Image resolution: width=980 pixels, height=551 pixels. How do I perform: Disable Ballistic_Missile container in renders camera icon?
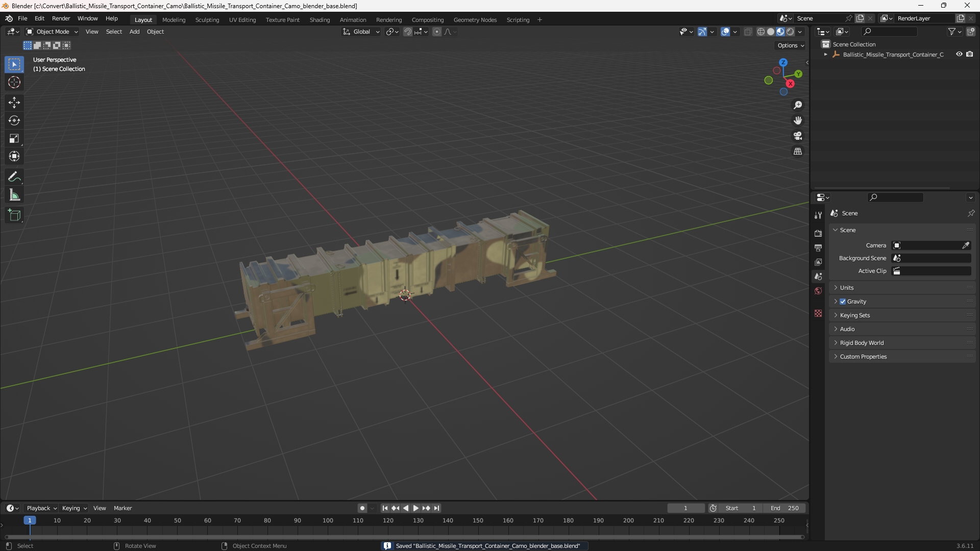[x=970, y=54]
